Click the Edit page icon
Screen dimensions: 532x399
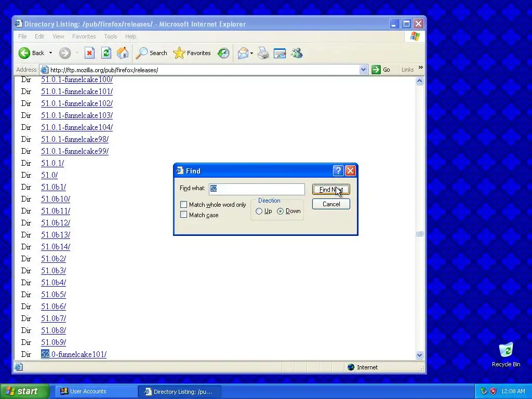coord(280,54)
